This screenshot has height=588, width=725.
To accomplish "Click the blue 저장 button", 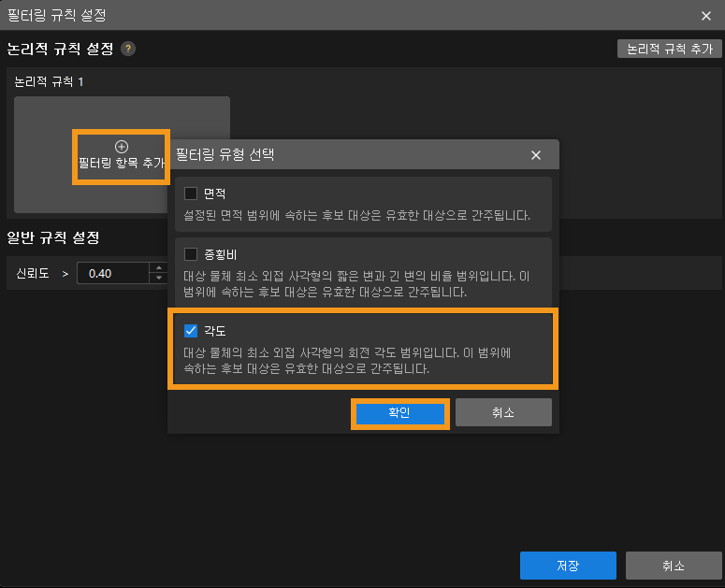I will pyautogui.click(x=568, y=566).
